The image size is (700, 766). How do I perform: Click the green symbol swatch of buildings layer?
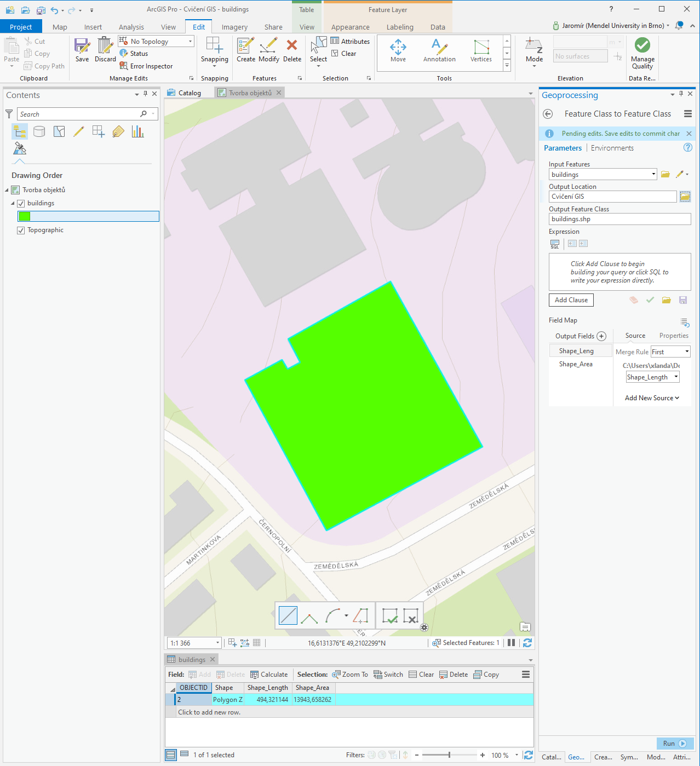pos(24,216)
